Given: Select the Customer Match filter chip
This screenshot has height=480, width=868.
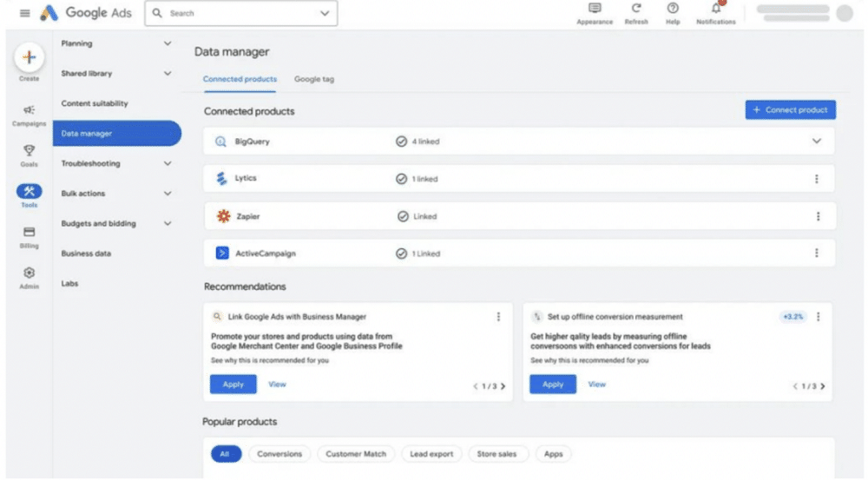Looking at the screenshot, I should pos(356,454).
